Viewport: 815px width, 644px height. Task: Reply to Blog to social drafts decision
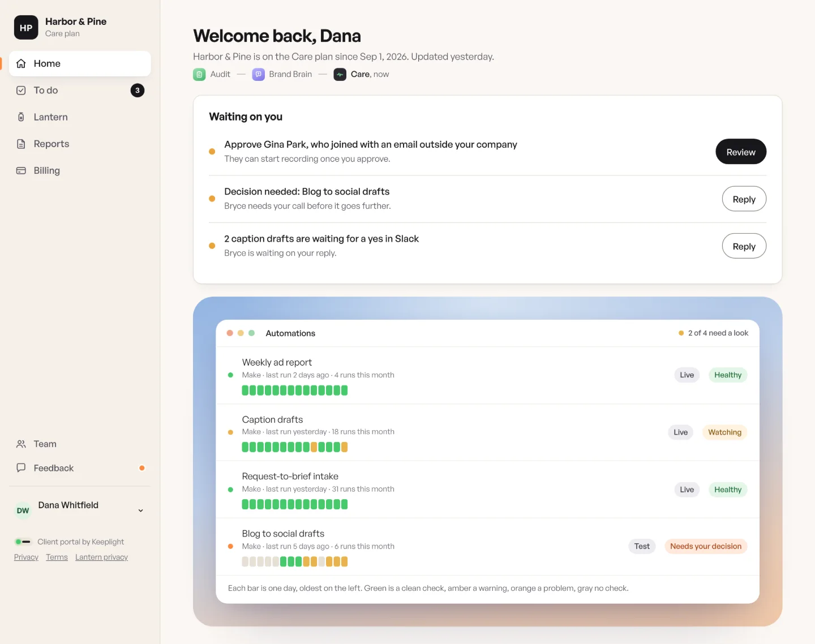coord(744,199)
